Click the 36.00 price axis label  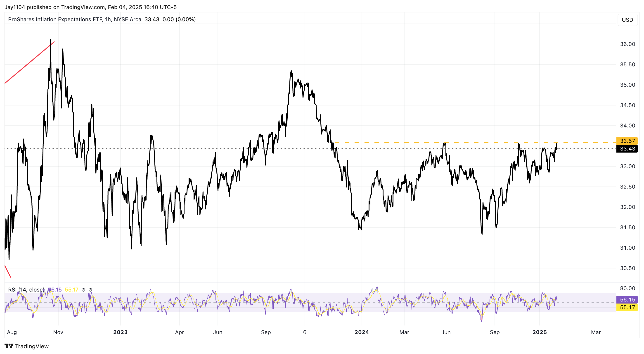tap(627, 44)
